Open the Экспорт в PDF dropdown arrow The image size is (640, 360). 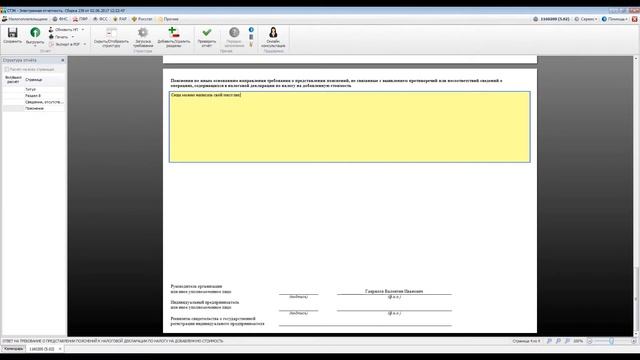point(85,44)
